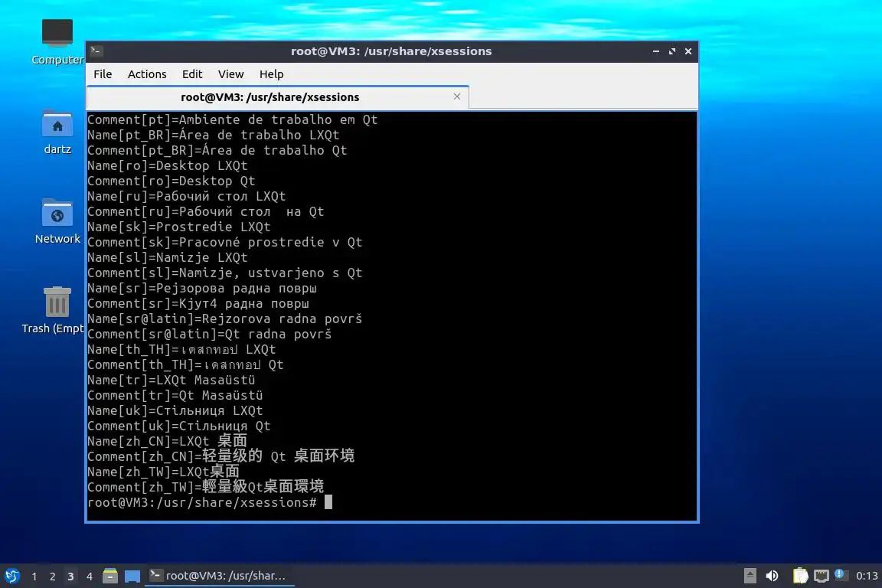
Task: Switch to virtual desktop 2
Action: click(x=52, y=577)
